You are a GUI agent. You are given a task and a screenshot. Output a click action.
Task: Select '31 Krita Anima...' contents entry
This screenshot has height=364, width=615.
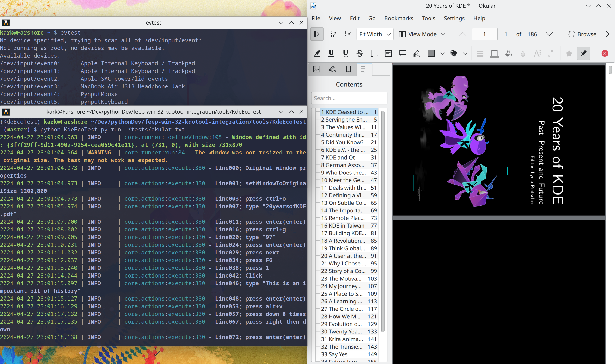[349, 339]
